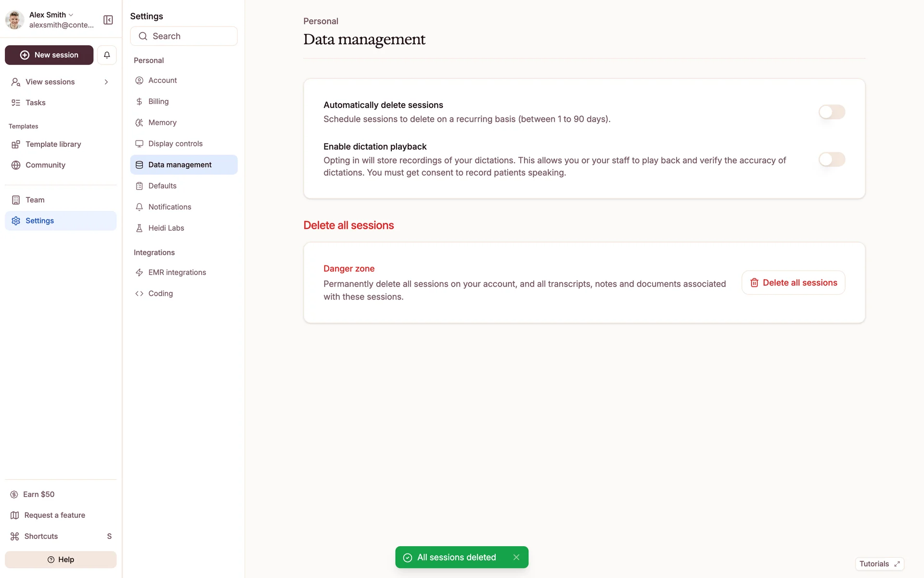
Task: Go to Notifications settings
Action: click(169, 207)
